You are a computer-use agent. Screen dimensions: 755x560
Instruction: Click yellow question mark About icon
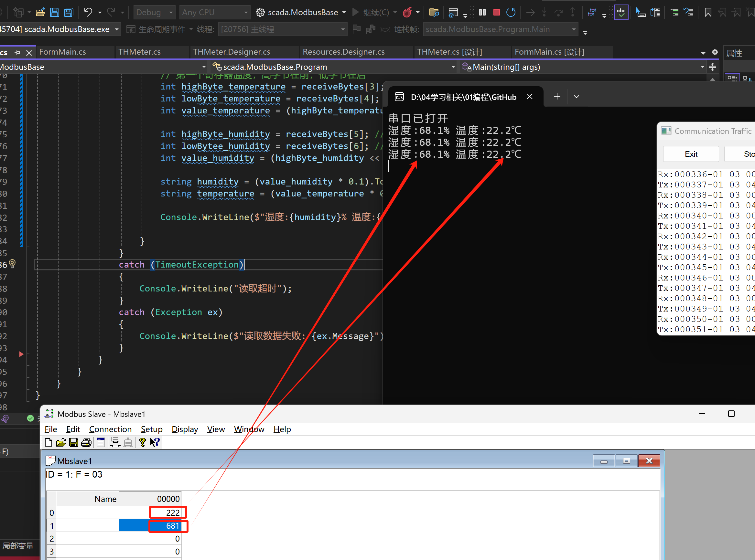(143, 442)
